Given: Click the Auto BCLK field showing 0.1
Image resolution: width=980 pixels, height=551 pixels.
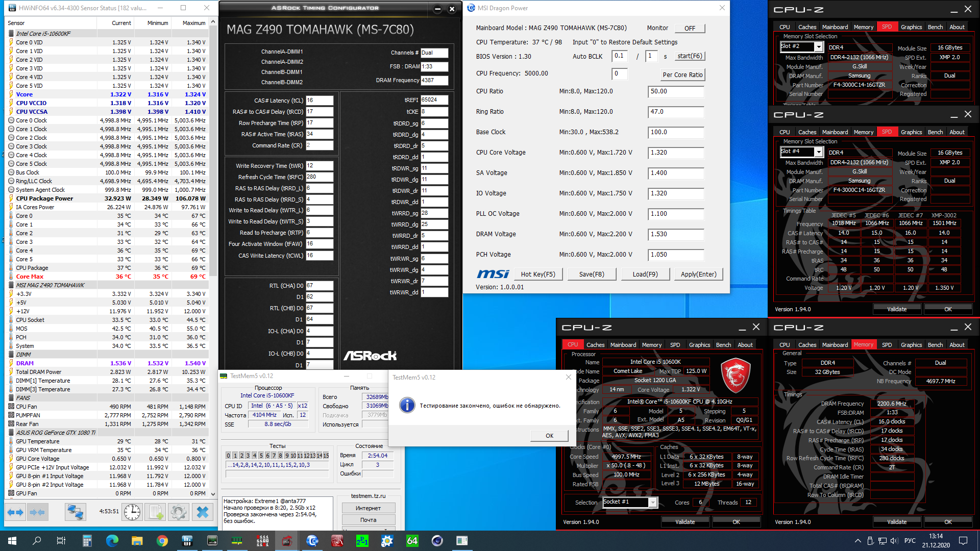Looking at the screenshot, I should pos(620,56).
